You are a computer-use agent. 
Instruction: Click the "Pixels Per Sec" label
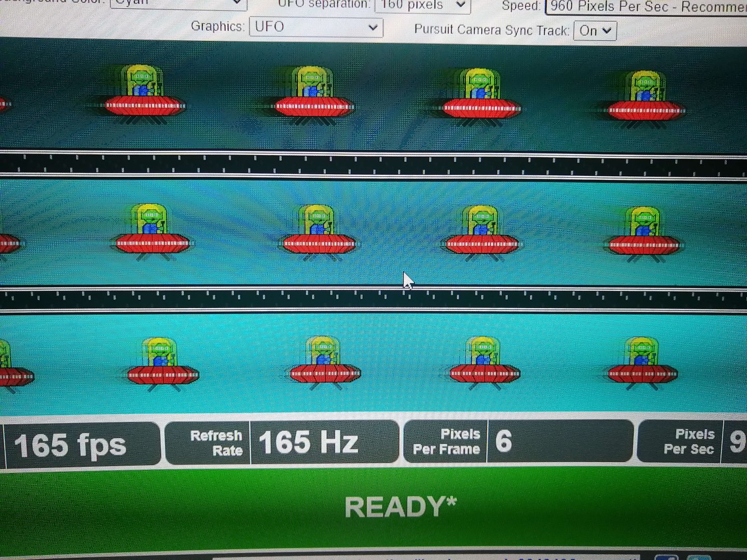click(x=689, y=441)
